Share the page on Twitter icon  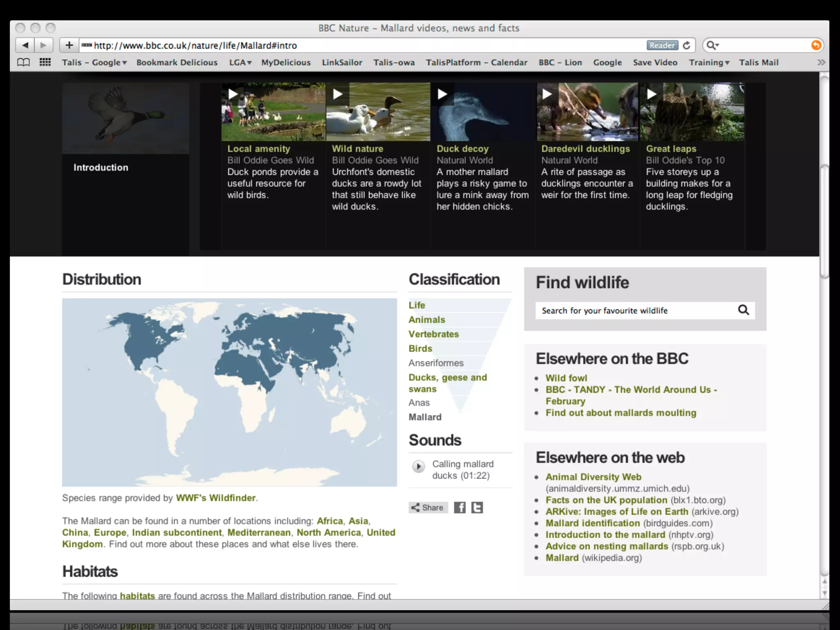coord(477,507)
